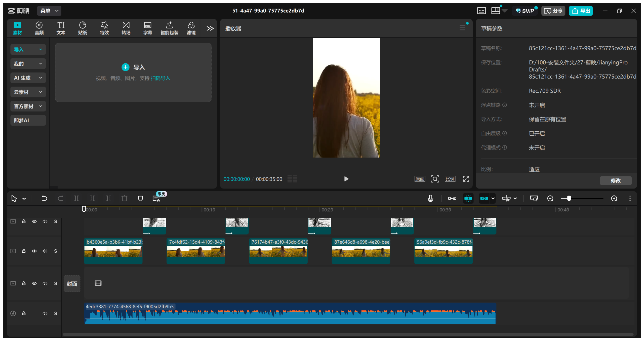Click the timeline zoom slider handle
Image resolution: width=644 pixels, height=338 pixels.
[569, 198]
